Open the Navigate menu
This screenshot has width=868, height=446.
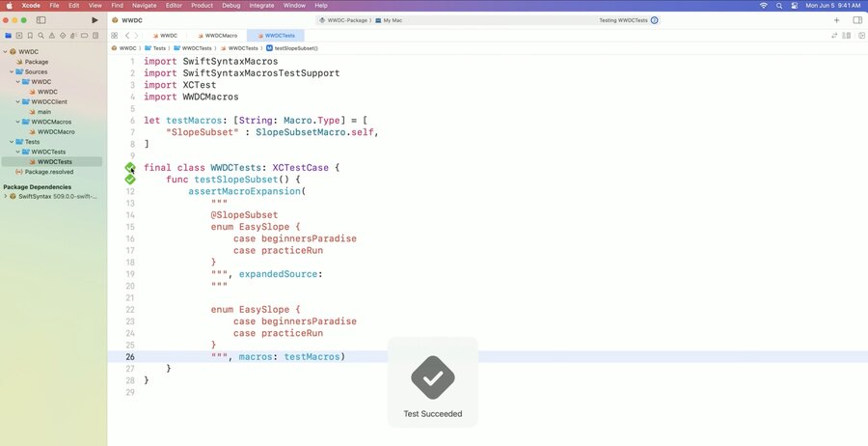(x=144, y=6)
